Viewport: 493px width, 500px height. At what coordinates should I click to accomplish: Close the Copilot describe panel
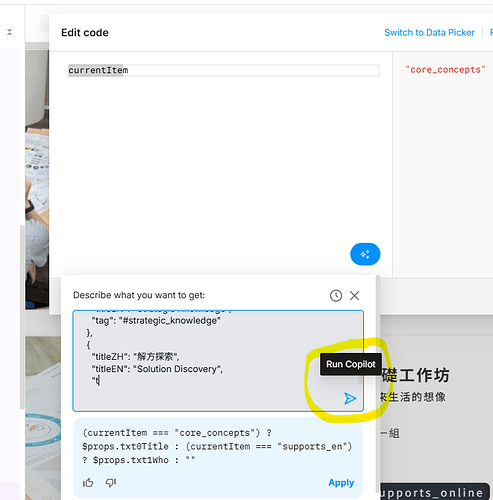click(x=354, y=295)
